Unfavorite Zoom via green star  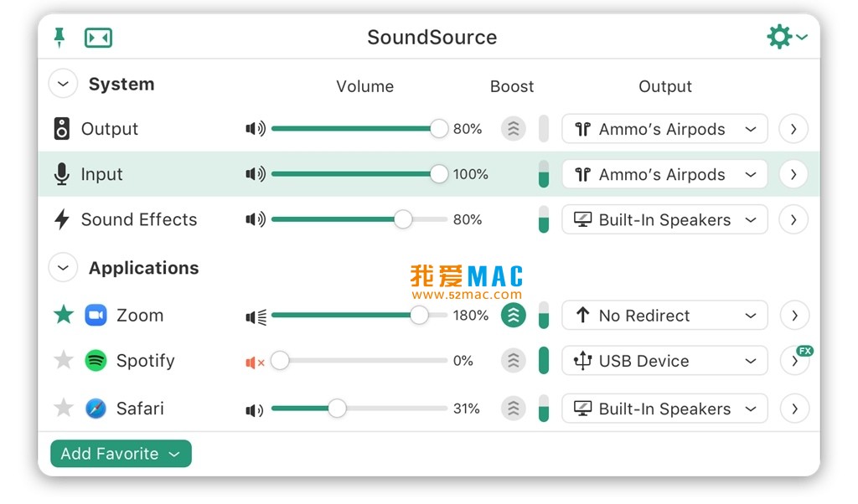point(64,315)
